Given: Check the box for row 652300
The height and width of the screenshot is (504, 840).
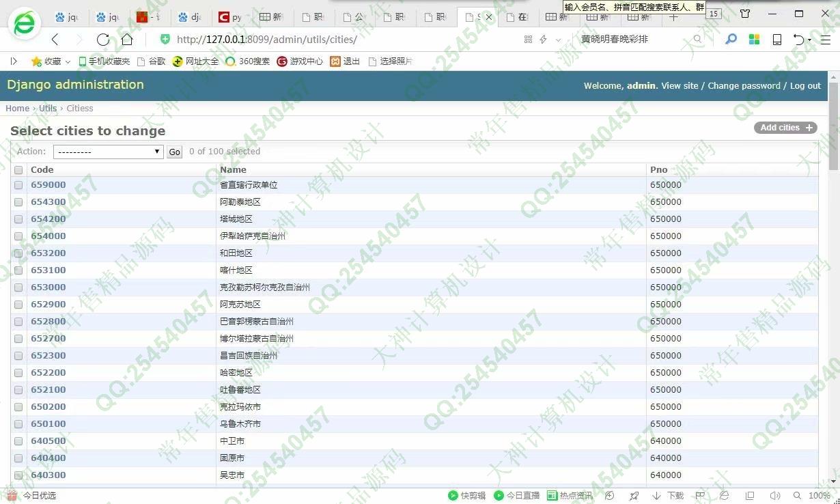Looking at the screenshot, I should (18, 356).
